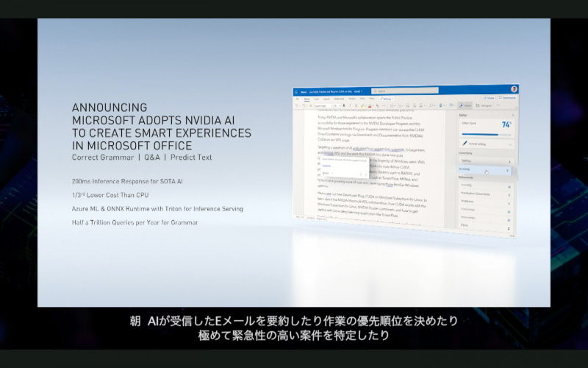Select the Vocabulary refinement row

tap(486, 202)
